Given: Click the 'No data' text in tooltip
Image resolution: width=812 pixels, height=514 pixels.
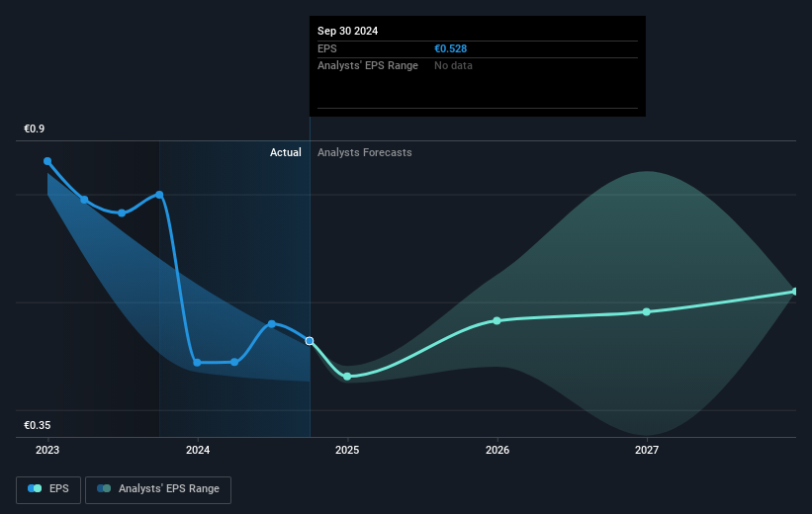Looking at the screenshot, I should 453,66.
